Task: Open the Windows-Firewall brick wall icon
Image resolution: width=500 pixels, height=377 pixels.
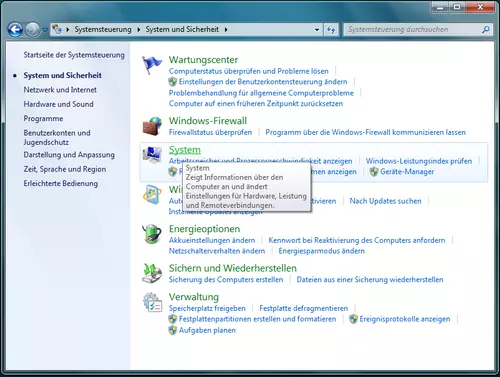Action: (x=152, y=126)
